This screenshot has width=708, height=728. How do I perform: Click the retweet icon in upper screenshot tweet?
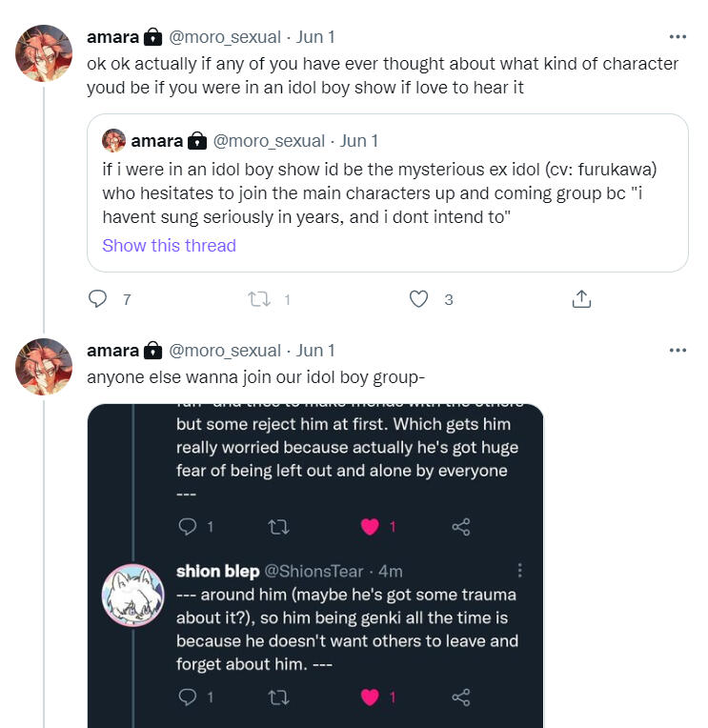click(x=279, y=527)
